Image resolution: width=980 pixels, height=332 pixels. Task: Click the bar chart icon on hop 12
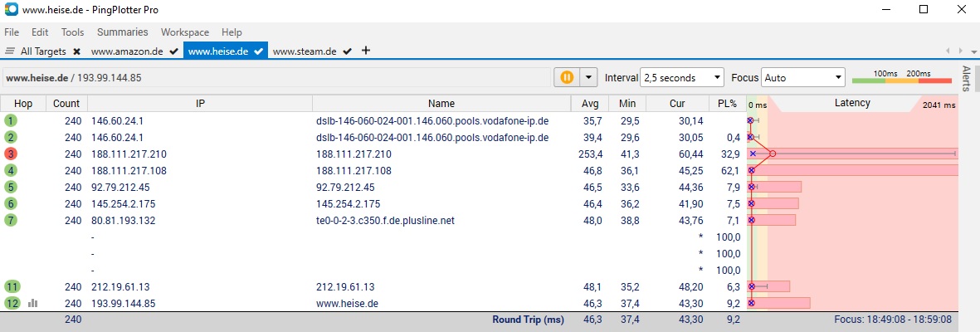point(33,303)
